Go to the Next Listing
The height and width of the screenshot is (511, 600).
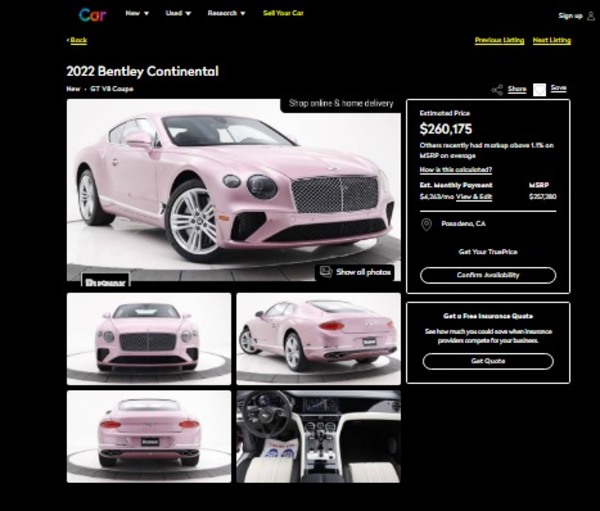pos(552,40)
